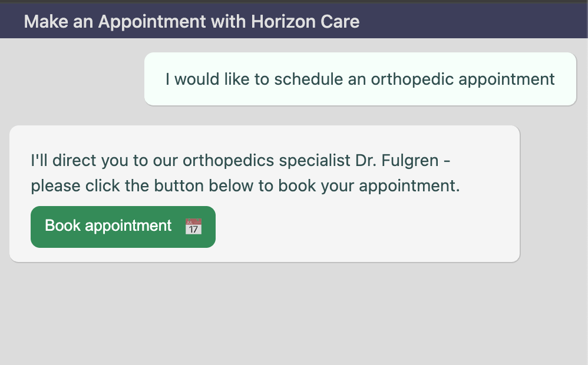Click the calendar icon on the booking button

[x=193, y=227]
